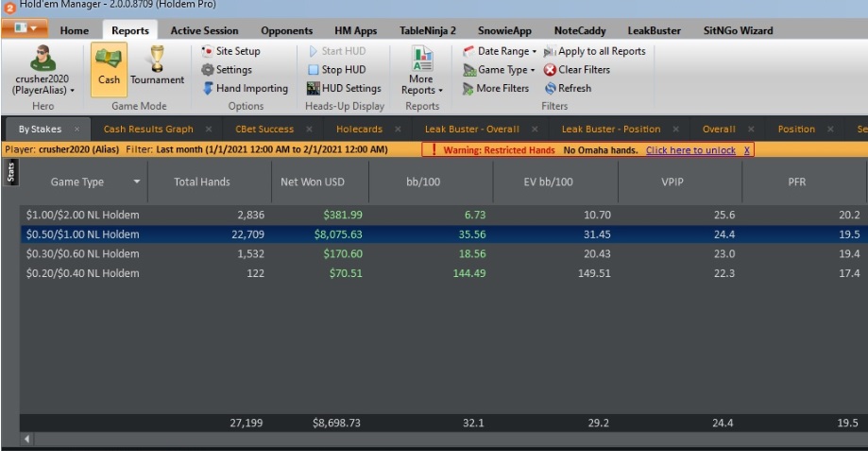The width and height of the screenshot is (868, 451).
Task: Open the Leak Buster - Overall tab
Action: click(472, 130)
